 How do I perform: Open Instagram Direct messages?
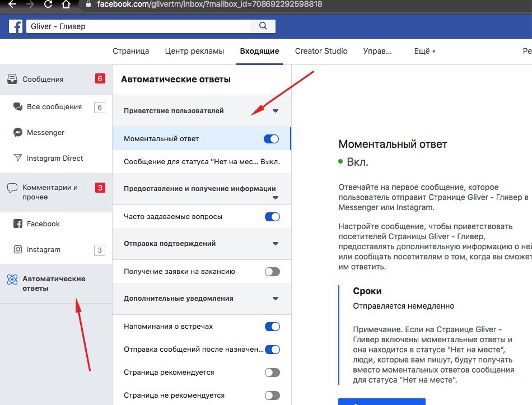pos(56,158)
